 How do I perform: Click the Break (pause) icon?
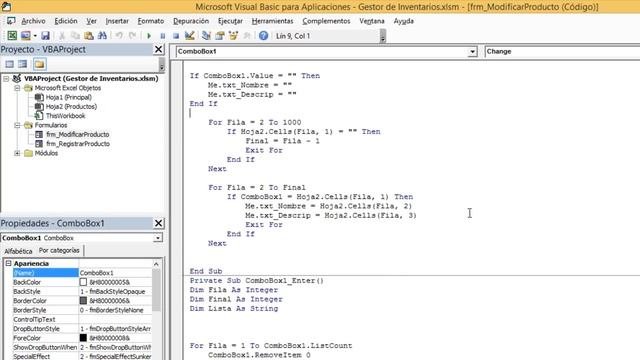162,36
